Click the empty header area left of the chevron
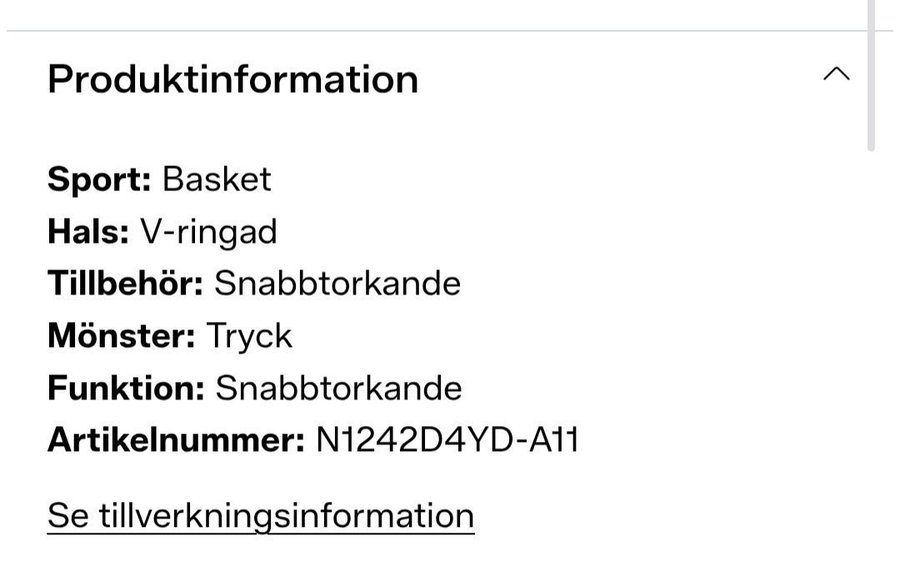This screenshot has width=900, height=588. pos(620,77)
